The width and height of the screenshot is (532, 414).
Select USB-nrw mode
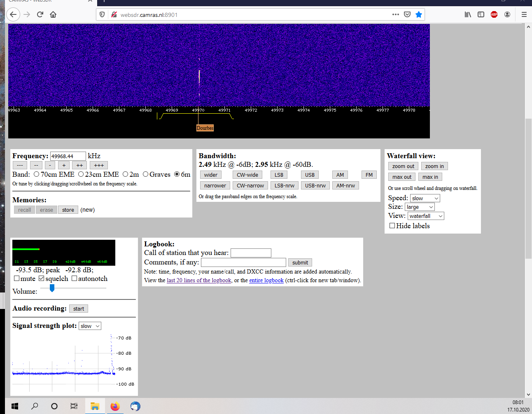point(315,185)
